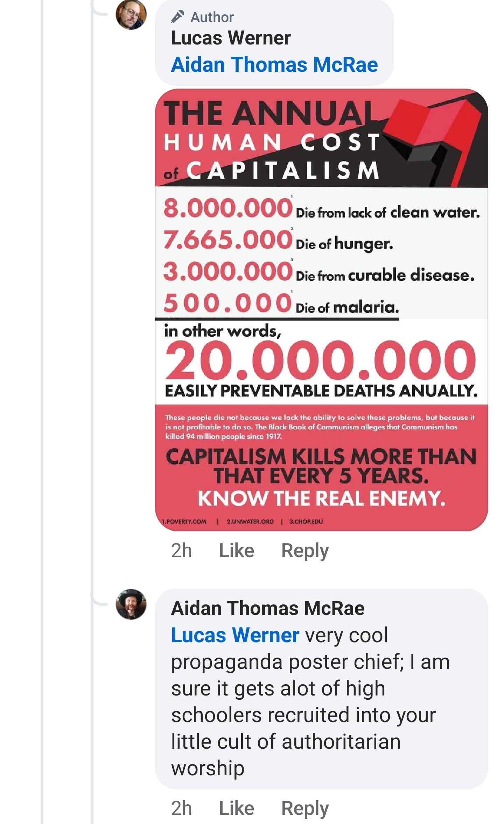
Task: Click the 1.POVERTY.COM source footnote
Action: click(184, 521)
